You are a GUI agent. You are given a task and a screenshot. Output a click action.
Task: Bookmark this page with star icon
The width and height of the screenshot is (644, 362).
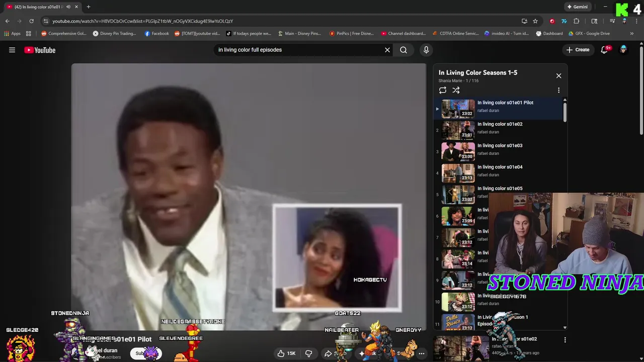[535, 21]
